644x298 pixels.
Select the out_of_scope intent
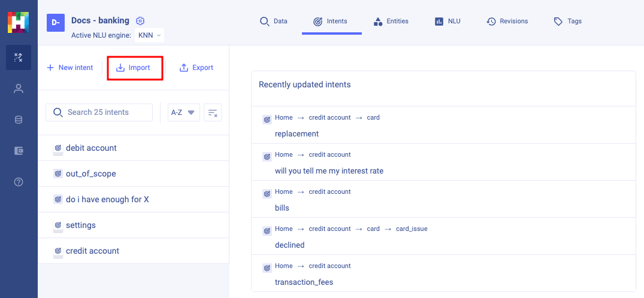(91, 174)
